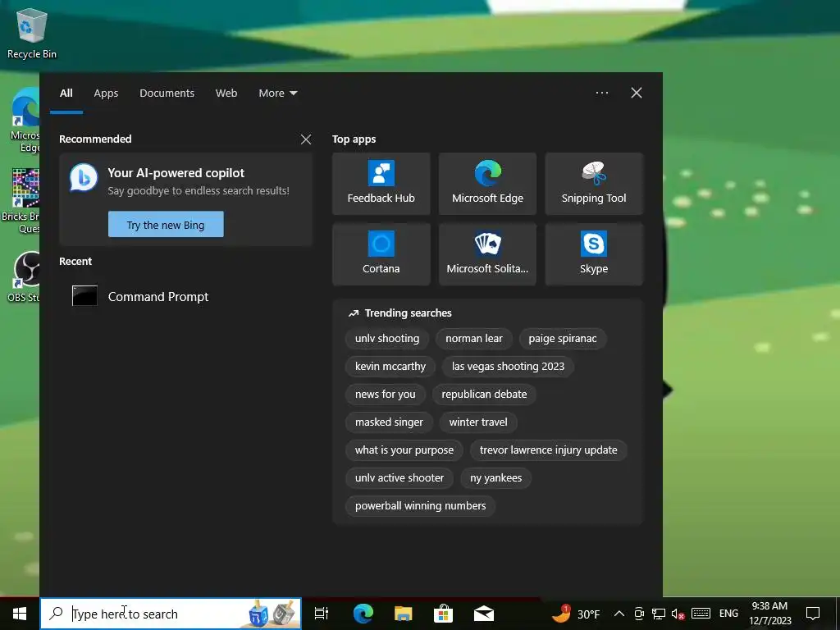This screenshot has width=840, height=630.
Task: Search trending ny yankees
Action: [x=496, y=478]
